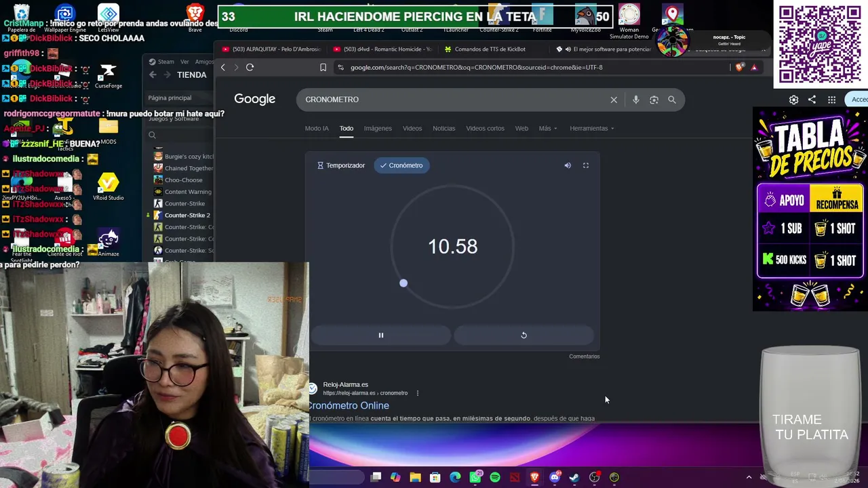Viewport: 868px width, 488px height.
Task: Select Chained Together in Steam game list
Action: pos(189,168)
